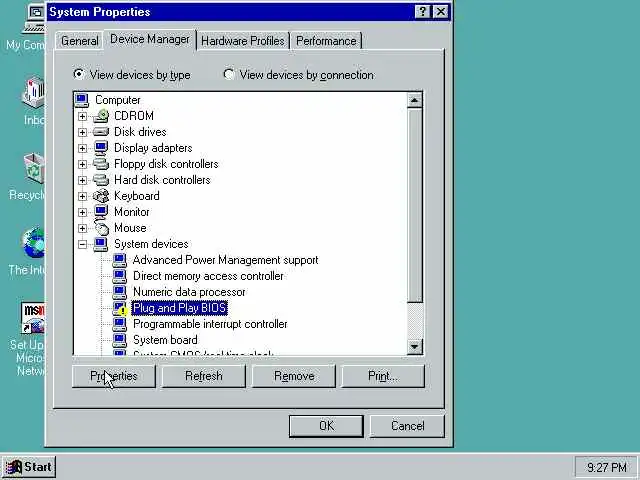640x480 pixels.
Task: Click icon beside Programmable interrupt controller
Action: (x=120, y=324)
